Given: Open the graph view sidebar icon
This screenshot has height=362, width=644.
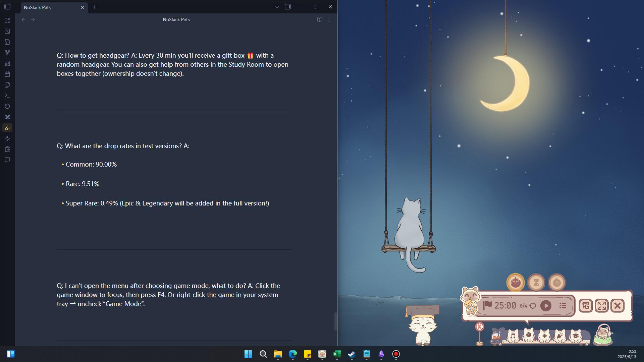Looking at the screenshot, I should pos(7,53).
